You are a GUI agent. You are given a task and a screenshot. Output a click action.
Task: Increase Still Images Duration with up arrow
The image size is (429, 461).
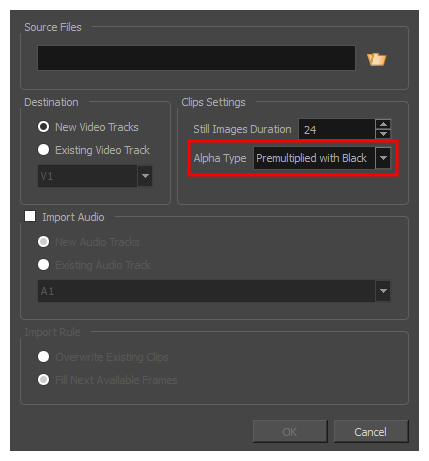[x=383, y=124]
